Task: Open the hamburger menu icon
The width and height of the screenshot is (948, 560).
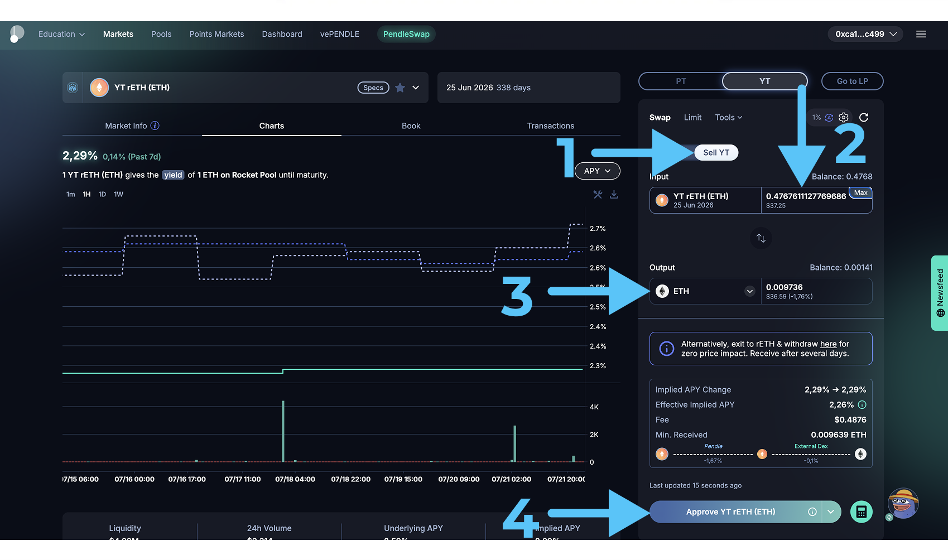Action: coord(921,34)
